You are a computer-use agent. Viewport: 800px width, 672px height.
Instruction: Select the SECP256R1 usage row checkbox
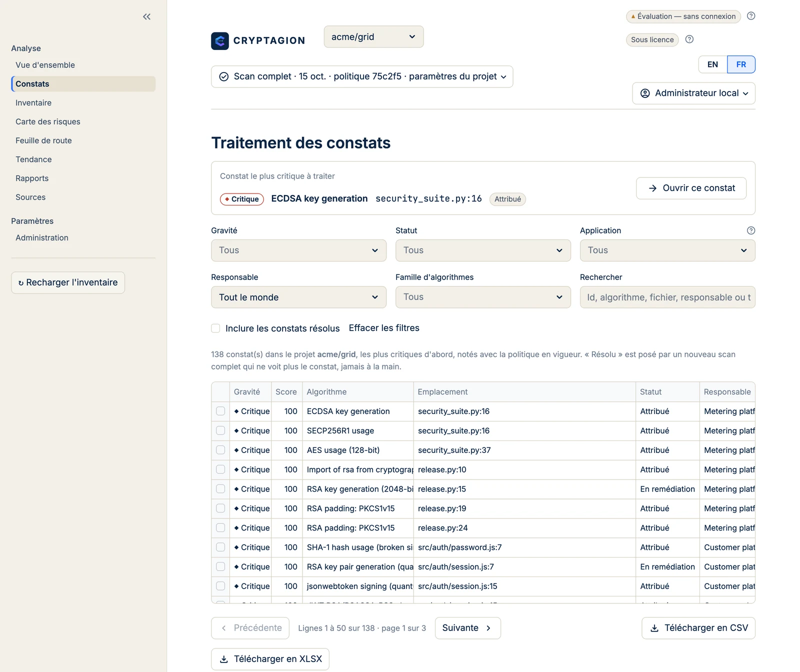click(220, 430)
